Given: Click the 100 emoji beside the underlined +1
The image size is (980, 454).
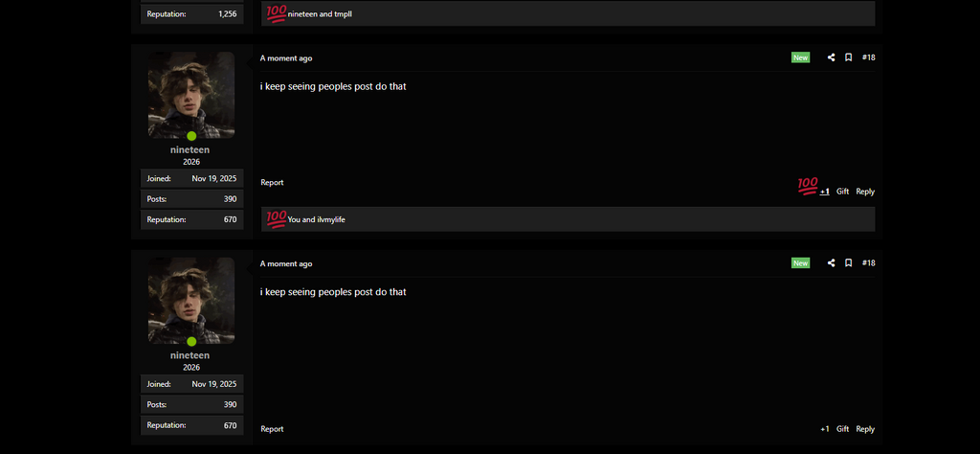Looking at the screenshot, I should [x=808, y=187].
